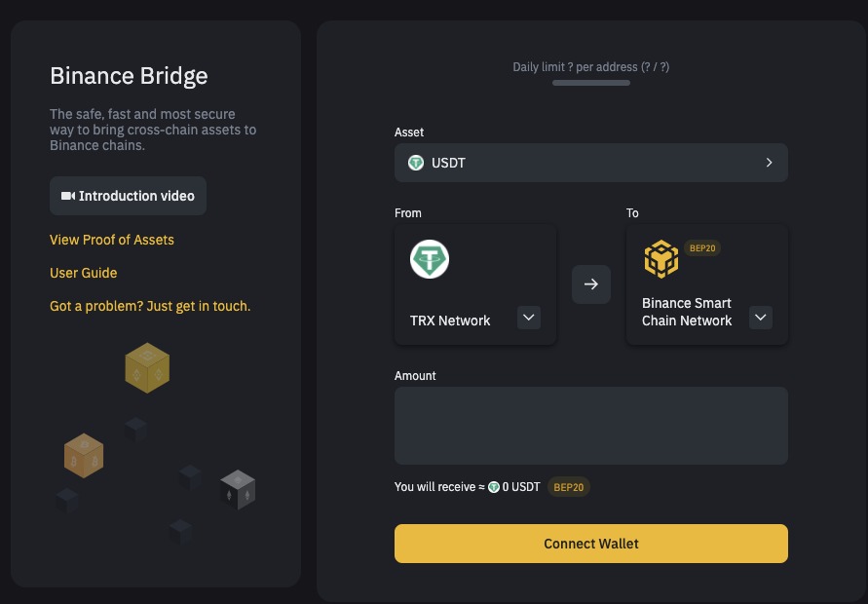
Task: Click the round Tether logo in From card
Action: tap(430, 259)
